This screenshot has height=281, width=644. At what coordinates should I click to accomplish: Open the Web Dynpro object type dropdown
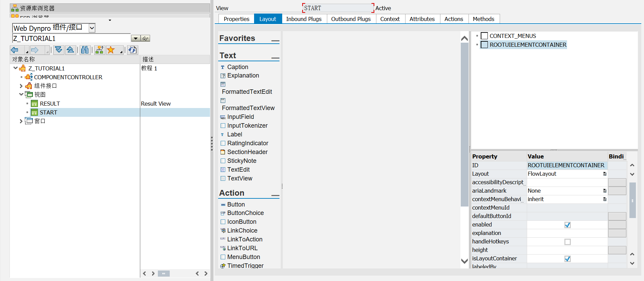click(x=92, y=28)
